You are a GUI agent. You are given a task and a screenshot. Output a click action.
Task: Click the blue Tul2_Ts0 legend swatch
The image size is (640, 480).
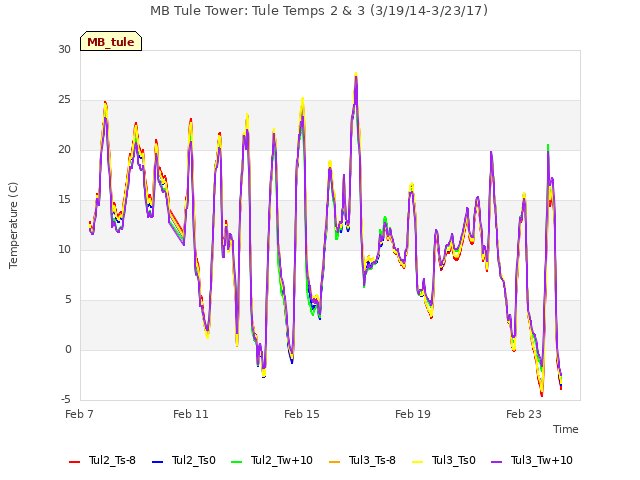157,462
